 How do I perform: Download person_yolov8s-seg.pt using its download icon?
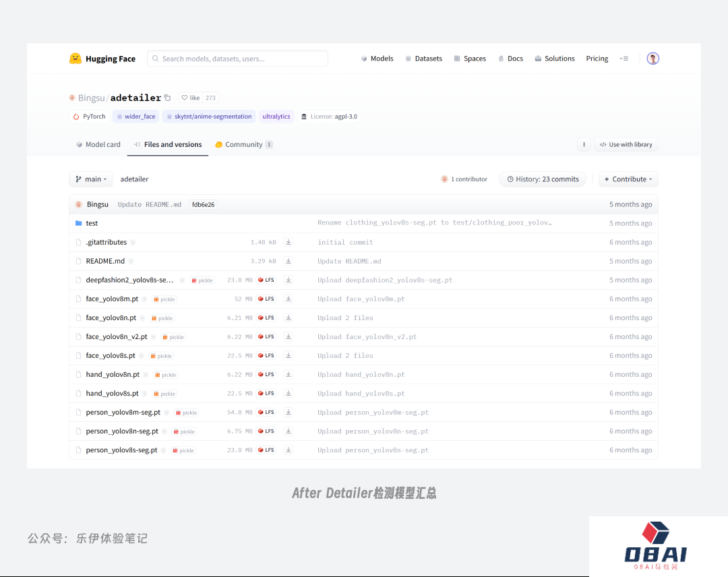pyautogui.click(x=289, y=450)
